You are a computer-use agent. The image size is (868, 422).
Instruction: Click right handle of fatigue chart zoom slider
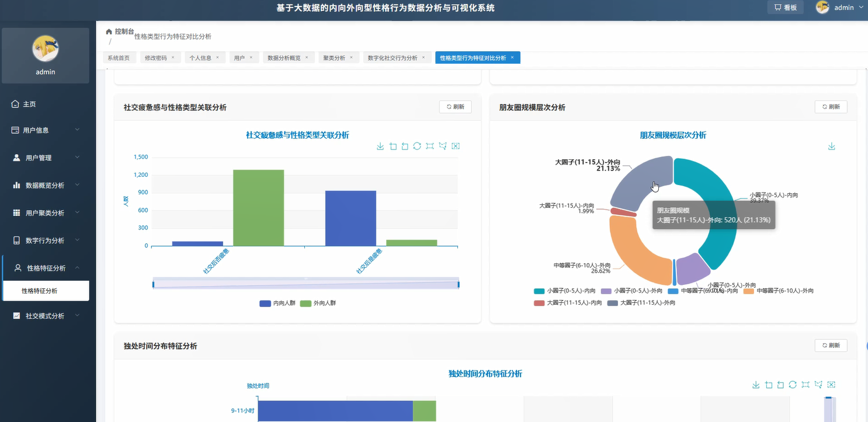pyautogui.click(x=459, y=284)
